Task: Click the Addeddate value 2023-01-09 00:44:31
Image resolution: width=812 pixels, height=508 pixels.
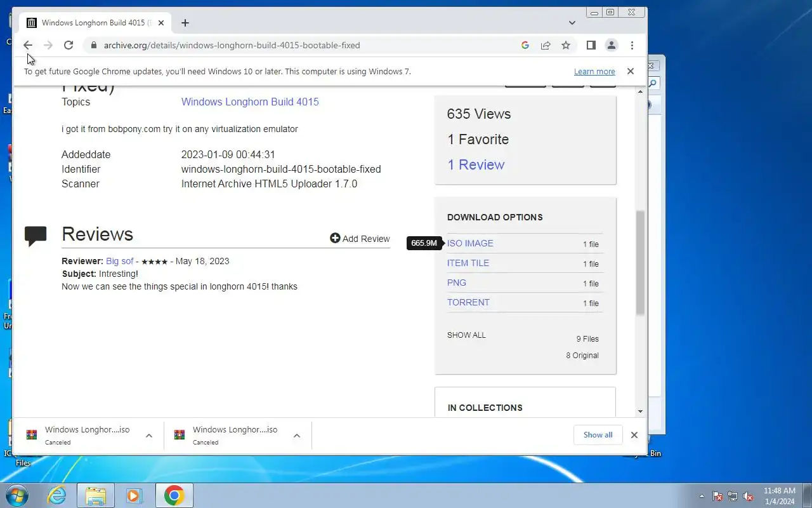Action: (228, 155)
